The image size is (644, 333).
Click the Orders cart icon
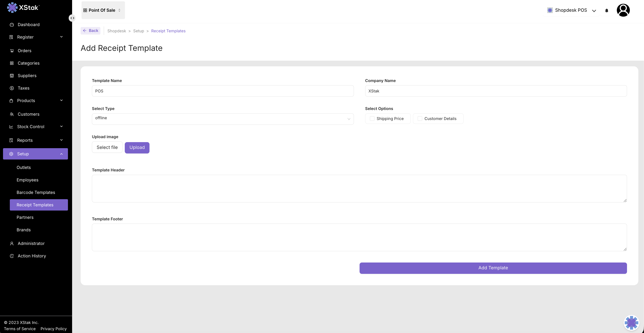coord(12,51)
